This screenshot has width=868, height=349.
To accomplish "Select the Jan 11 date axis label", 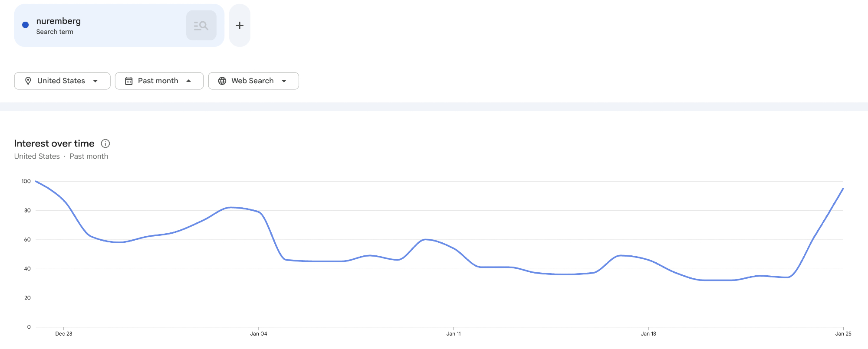I will tap(454, 333).
